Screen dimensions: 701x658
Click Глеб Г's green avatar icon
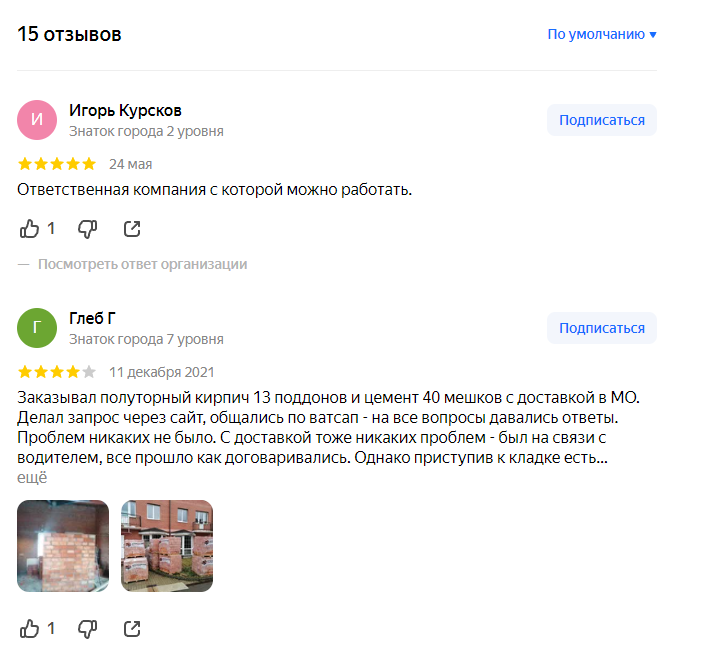click(37, 328)
